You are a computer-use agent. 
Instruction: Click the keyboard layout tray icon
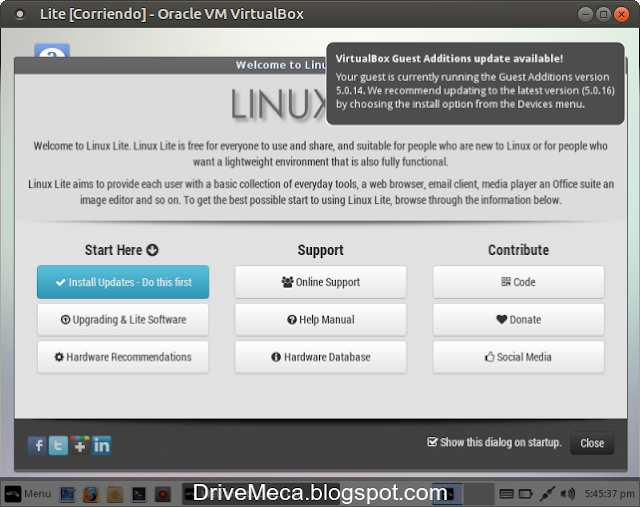pyautogui.click(x=506, y=494)
